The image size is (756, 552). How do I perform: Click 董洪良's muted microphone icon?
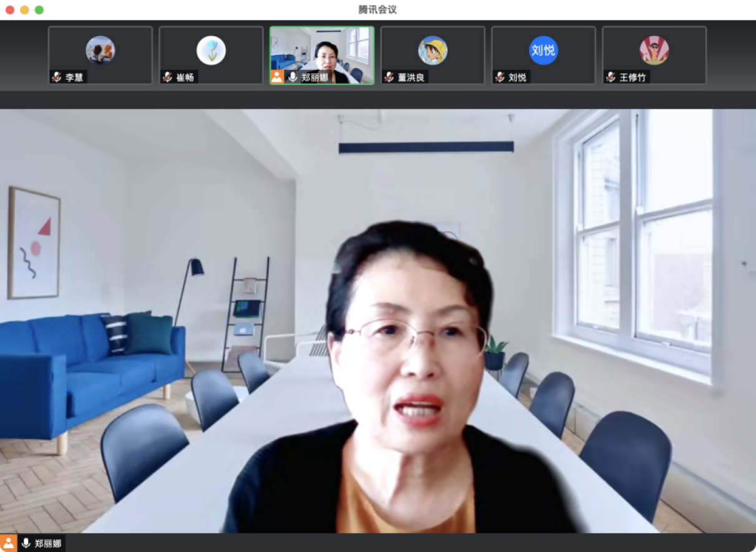[389, 77]
